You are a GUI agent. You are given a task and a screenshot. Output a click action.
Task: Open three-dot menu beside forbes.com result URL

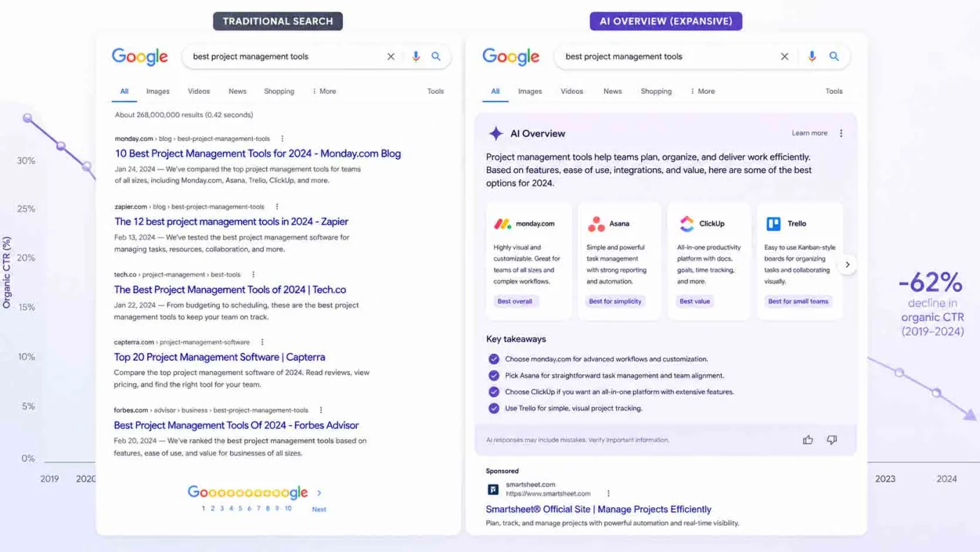321,410
